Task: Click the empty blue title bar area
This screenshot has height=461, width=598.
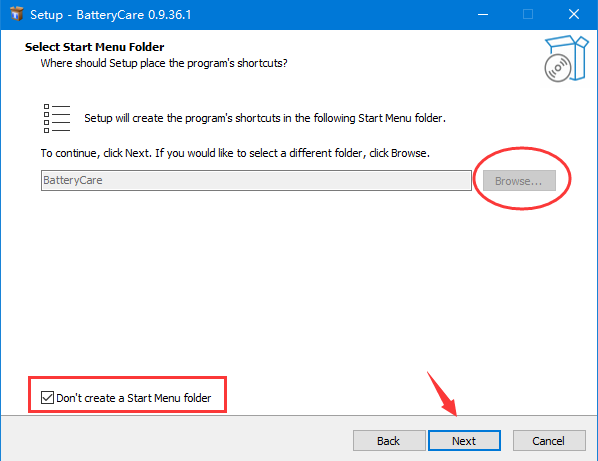Action: click(332, 14)
